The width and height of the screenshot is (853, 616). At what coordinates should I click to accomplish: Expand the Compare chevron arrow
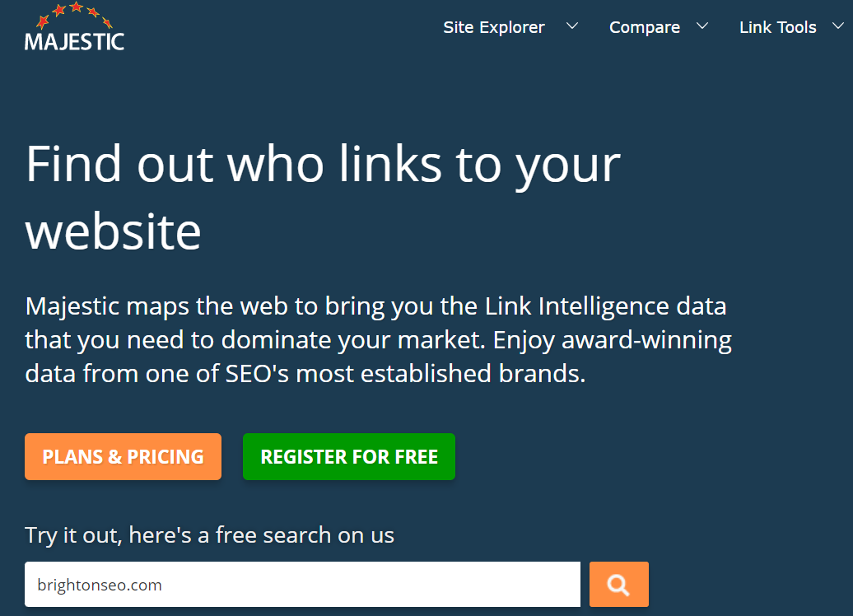tap(702, 26)
